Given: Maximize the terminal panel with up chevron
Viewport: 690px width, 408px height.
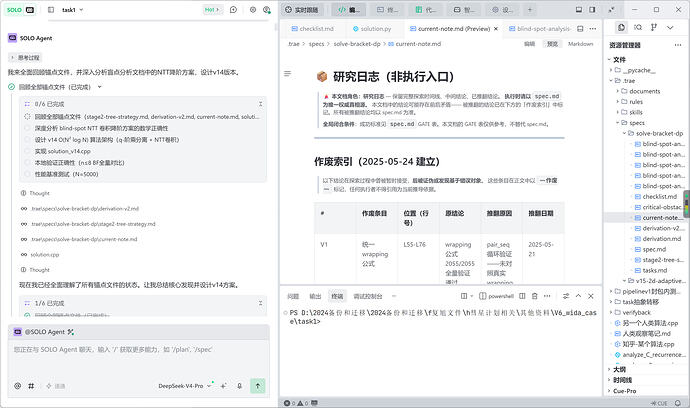Looking at the screenshot, I should (x=578, y=296).
